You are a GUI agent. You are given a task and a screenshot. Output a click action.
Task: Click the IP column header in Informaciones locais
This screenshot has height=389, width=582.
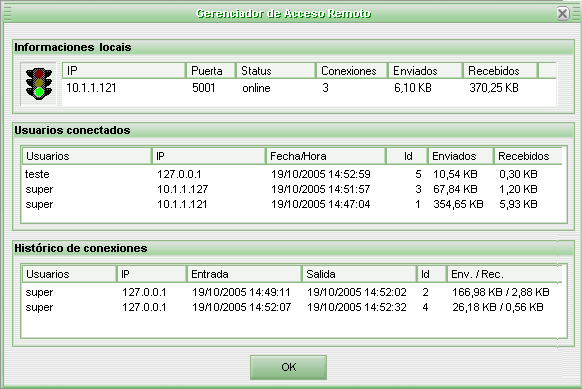tap(124, 71)
